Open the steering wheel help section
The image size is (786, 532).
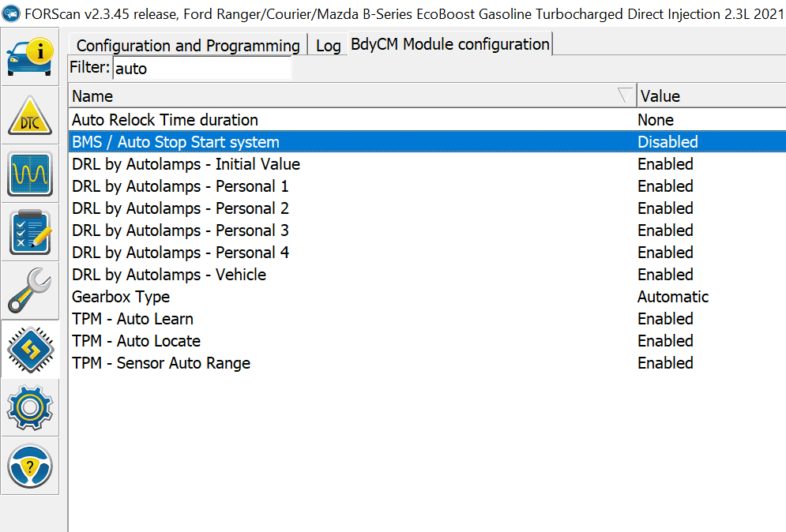[x=30, y=466]
